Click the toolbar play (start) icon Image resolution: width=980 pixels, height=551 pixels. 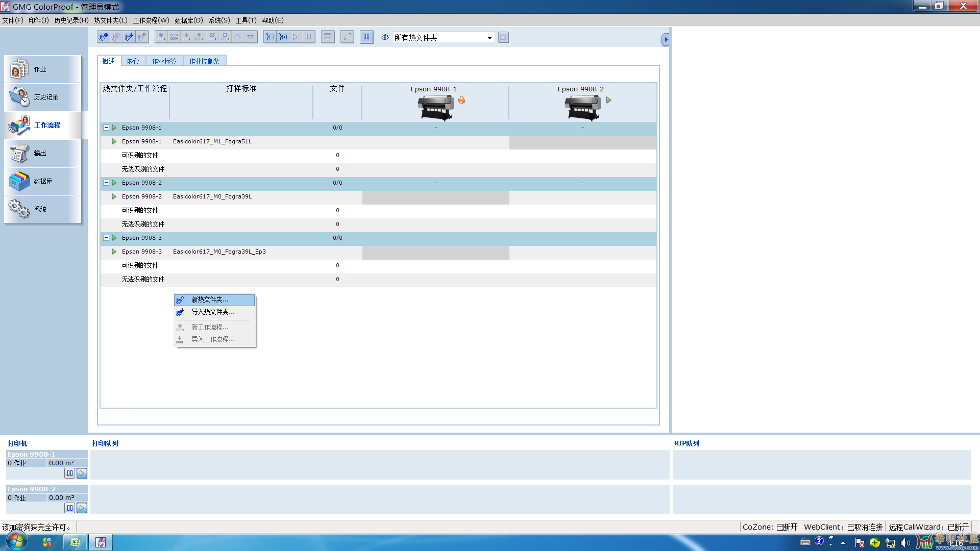tap(296, 37)
